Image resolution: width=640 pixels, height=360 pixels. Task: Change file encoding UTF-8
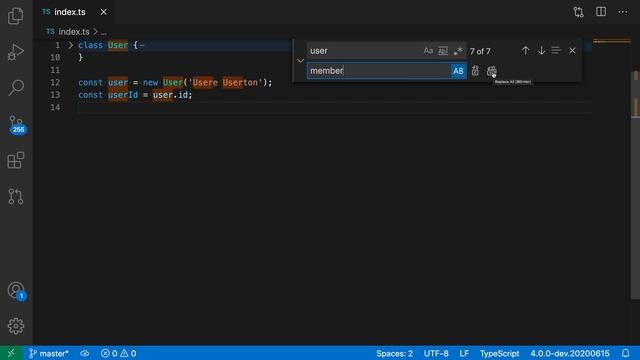tap(436, 353)
